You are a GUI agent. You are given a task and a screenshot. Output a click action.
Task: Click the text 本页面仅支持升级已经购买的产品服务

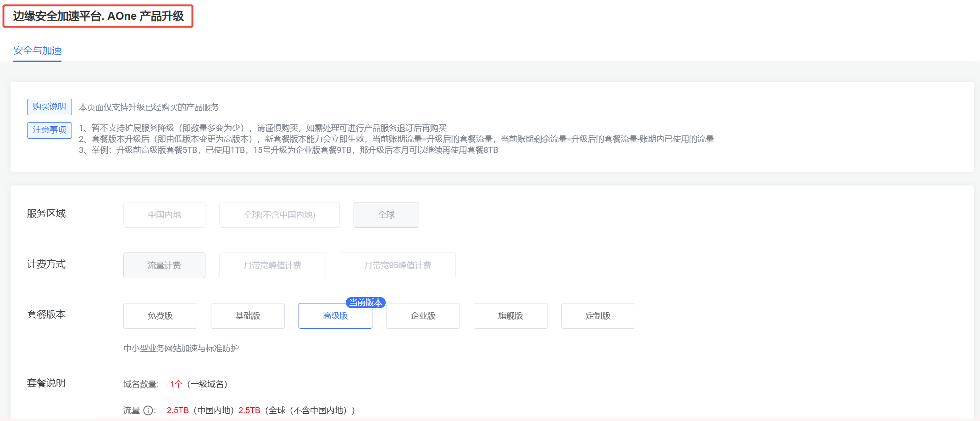point(149,107)
